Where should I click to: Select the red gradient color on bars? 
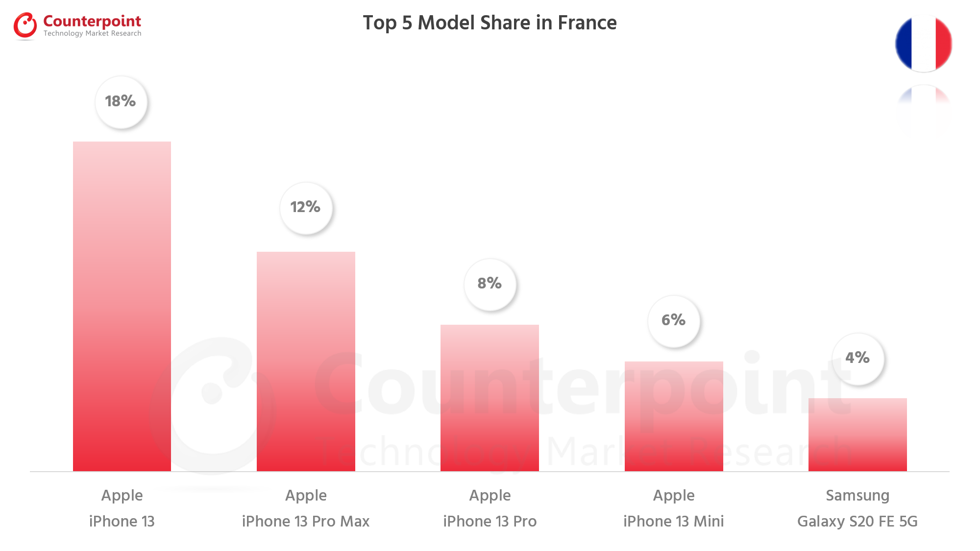[121, 336]
